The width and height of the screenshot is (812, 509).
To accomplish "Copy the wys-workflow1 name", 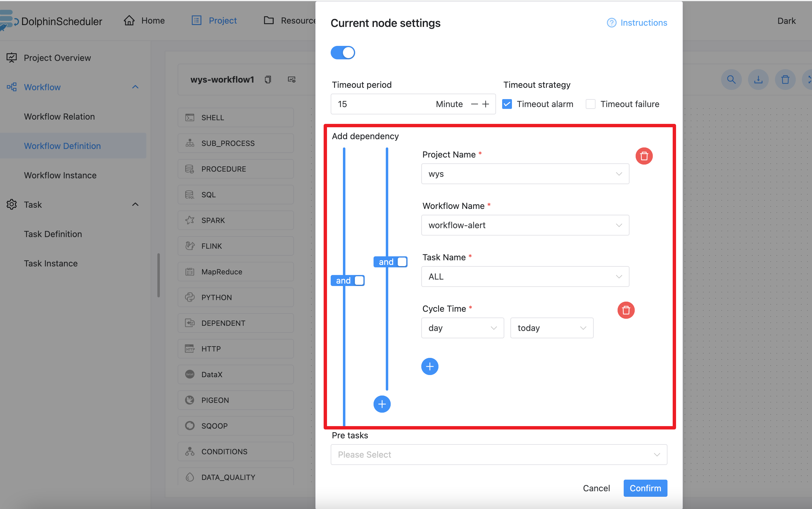I will tap(268, 80).
